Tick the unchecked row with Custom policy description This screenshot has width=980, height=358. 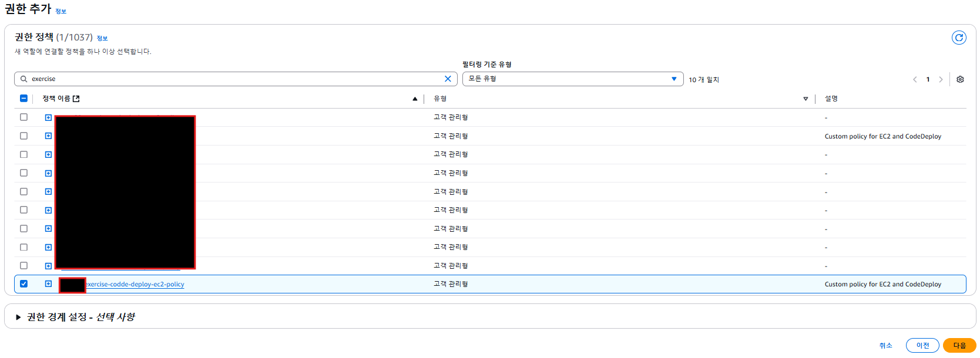(x=24, y=136)
